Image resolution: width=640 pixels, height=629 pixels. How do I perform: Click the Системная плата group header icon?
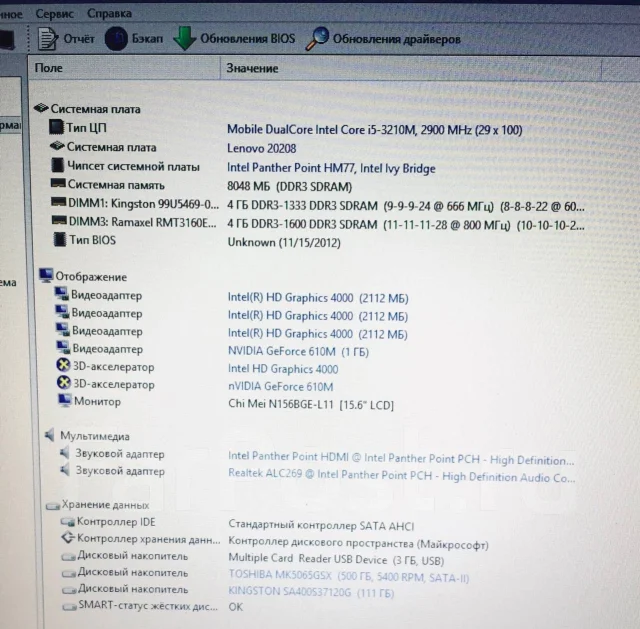click(x=41, y=108)
